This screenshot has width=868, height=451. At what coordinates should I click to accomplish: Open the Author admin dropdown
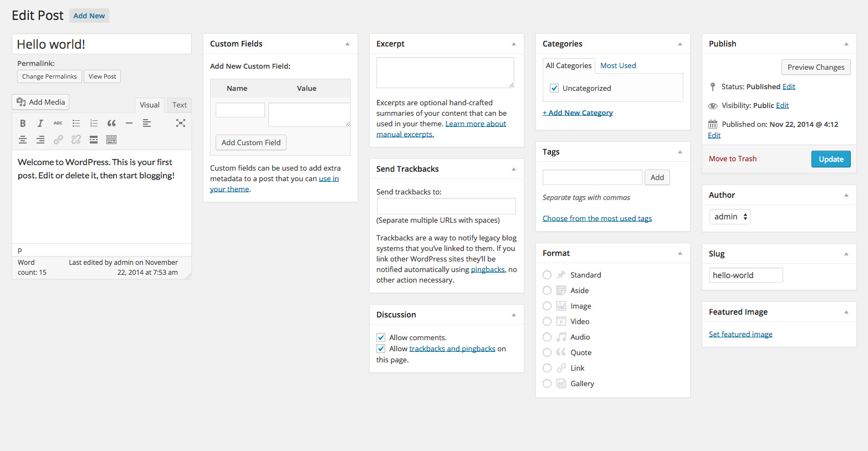[730, 217]
